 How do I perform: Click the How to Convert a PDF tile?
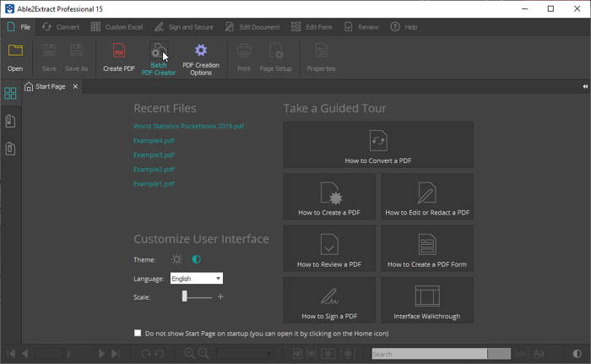click(377, 144)
